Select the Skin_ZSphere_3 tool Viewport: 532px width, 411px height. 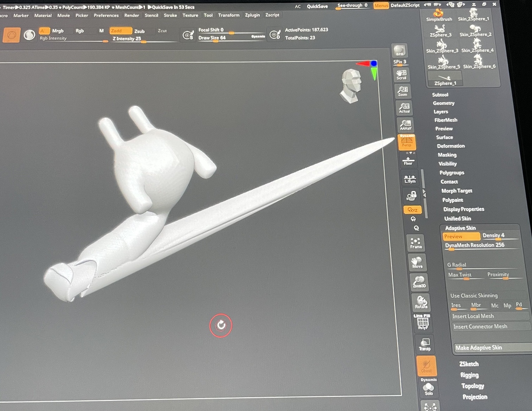[x=442, y=47]
